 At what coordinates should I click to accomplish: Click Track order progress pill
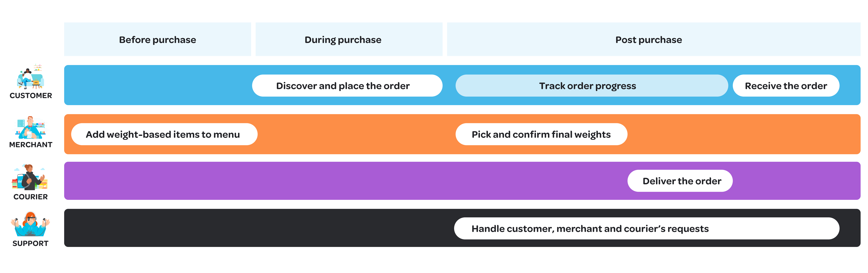coord(591,86)
